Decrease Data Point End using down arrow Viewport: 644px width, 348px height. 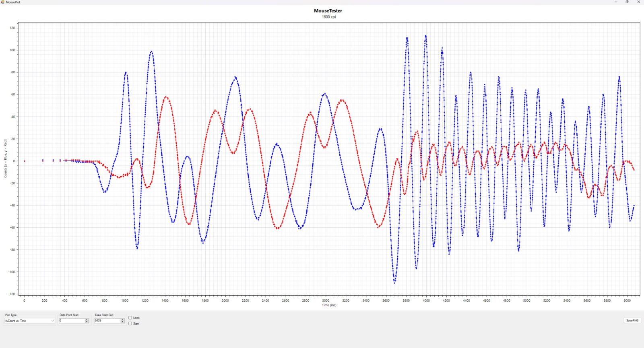pos(122,322)
